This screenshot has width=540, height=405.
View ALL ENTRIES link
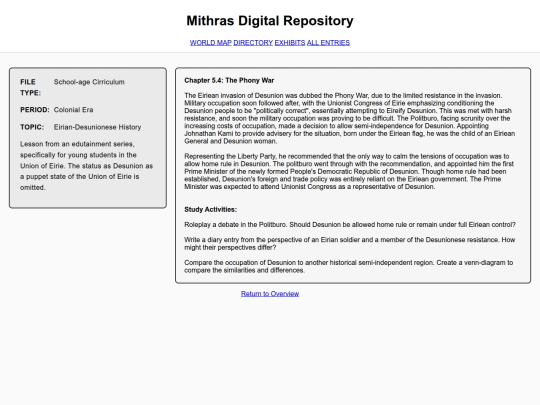pos(328,43)
